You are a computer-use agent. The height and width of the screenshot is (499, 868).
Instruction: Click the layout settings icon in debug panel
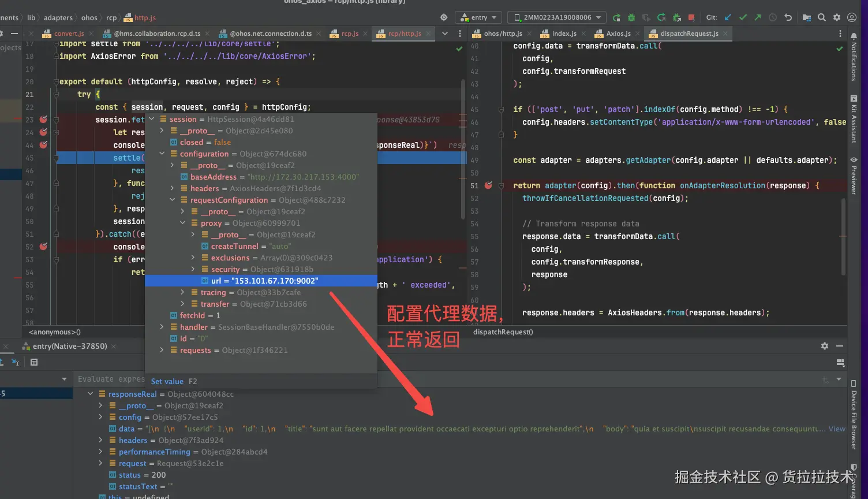(840, 362)
